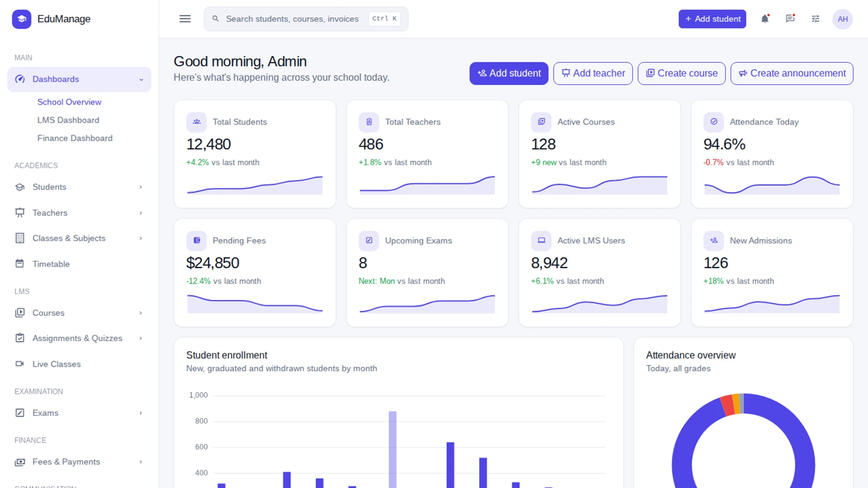868x488 pixels.
Task: Select School Overview in the sidebar
Action: pos(69,102)
